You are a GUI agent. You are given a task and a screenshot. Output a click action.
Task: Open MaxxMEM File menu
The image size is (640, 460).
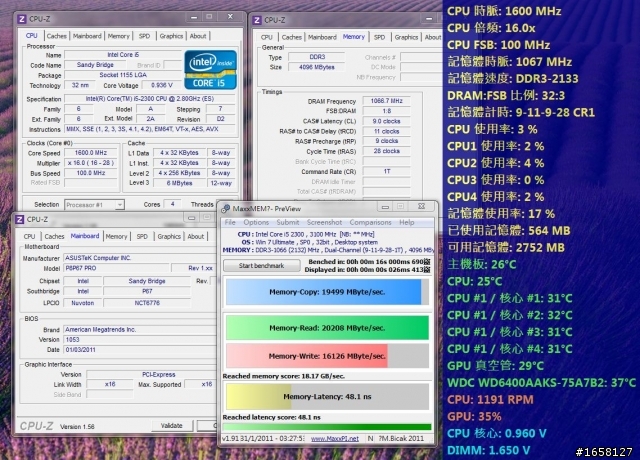(x=230, y=222)
